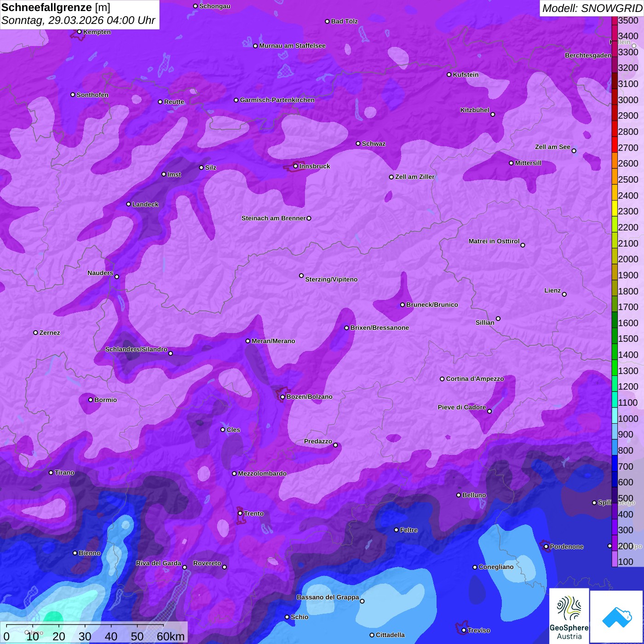Click the Cortina d'Ampezzo marker dot
This screenshot has width=644, height=644.
443,379
